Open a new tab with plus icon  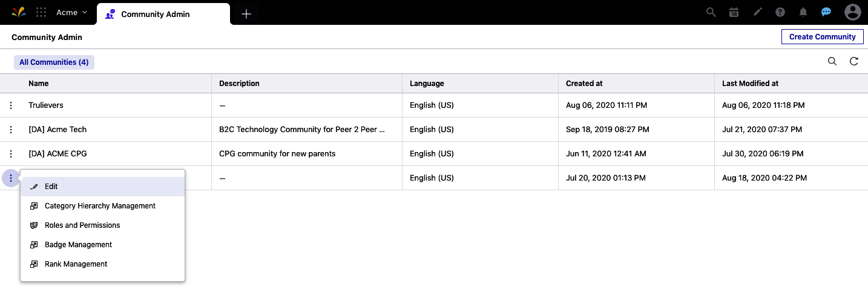click(246, 14)
